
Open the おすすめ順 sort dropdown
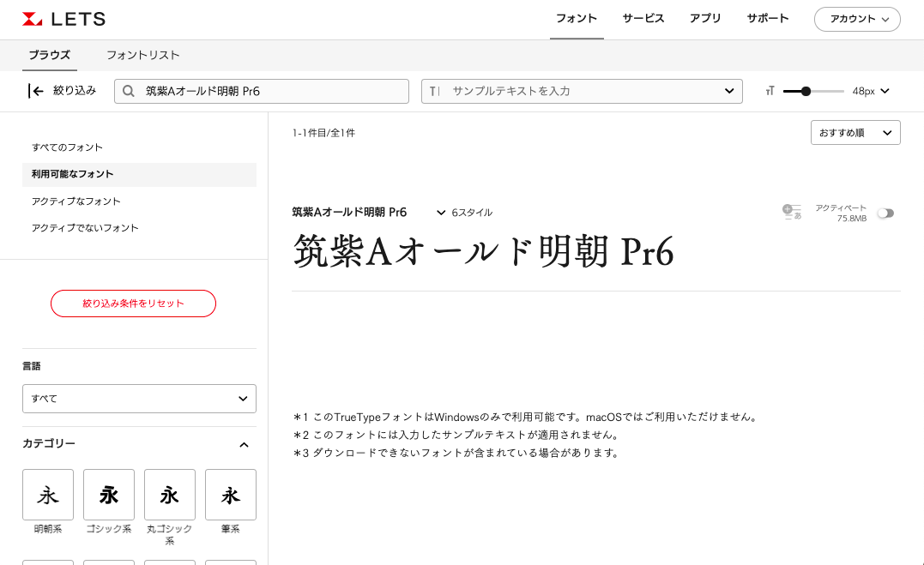(x=855, y=133)
